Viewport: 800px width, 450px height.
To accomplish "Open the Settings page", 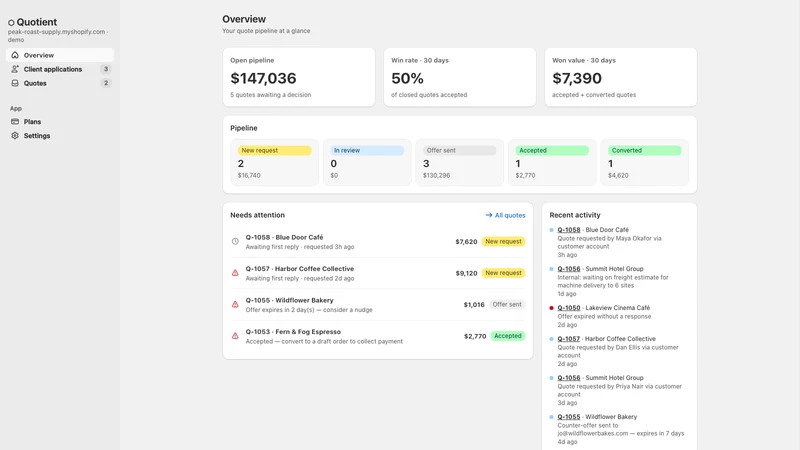I will point(60,136).
